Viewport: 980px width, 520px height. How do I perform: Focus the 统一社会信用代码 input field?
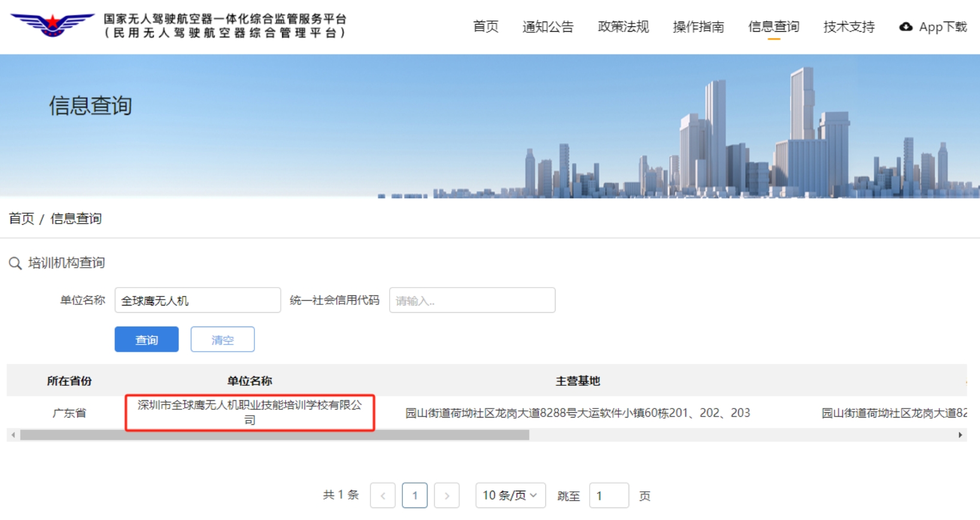(472, 300)
